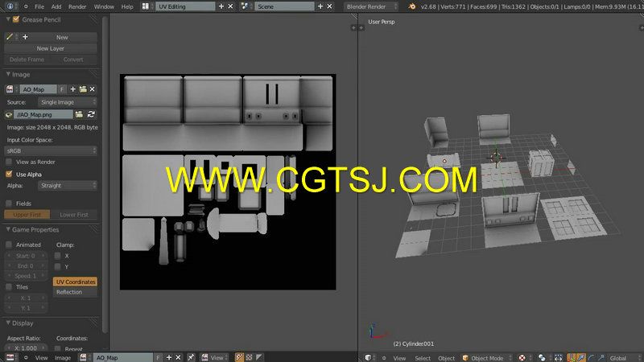644x362 pixels.
Task: Unlink AO_Map image with X icon
Action: click(93, 89)
